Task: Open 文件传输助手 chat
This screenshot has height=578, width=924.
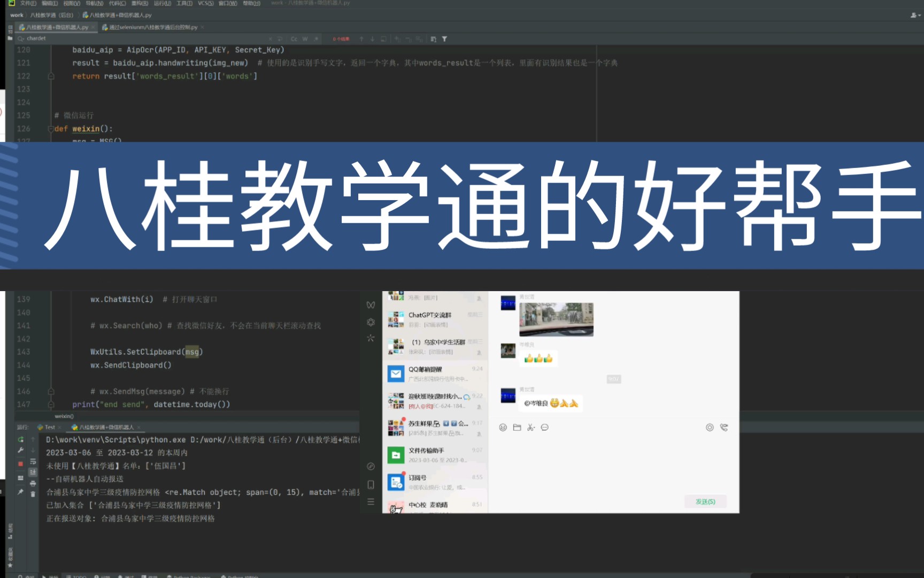Action: coord(435,455)
